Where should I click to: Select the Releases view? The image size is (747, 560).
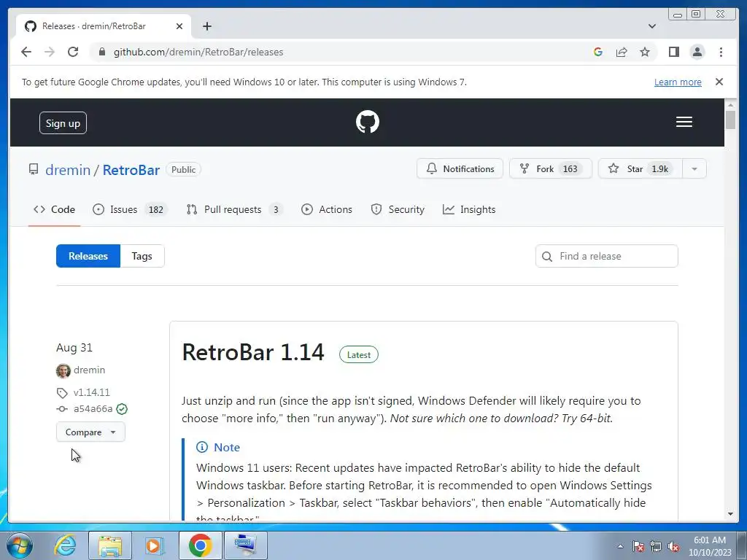click(x=88, y=256)
